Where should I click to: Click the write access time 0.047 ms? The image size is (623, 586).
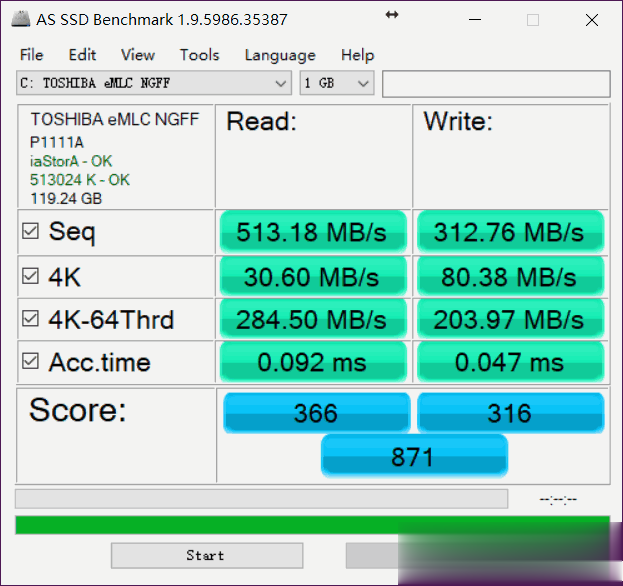[x=511, y=362]
